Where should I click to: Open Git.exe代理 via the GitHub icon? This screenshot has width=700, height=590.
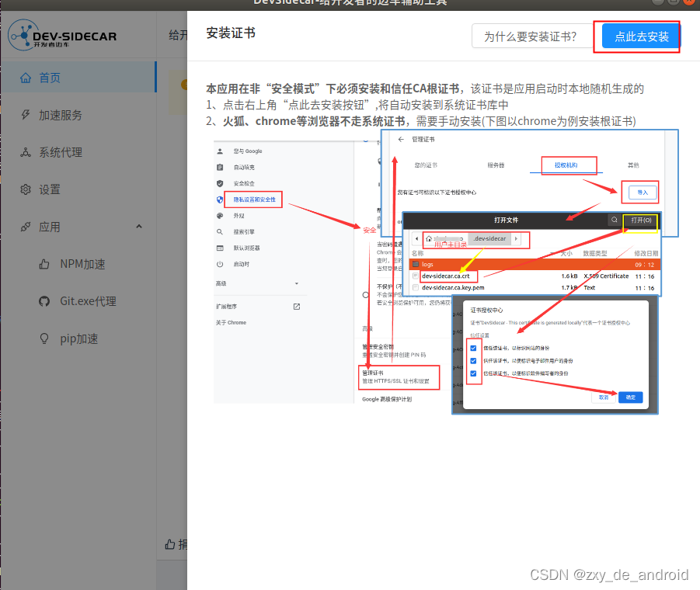click(44, 301)
